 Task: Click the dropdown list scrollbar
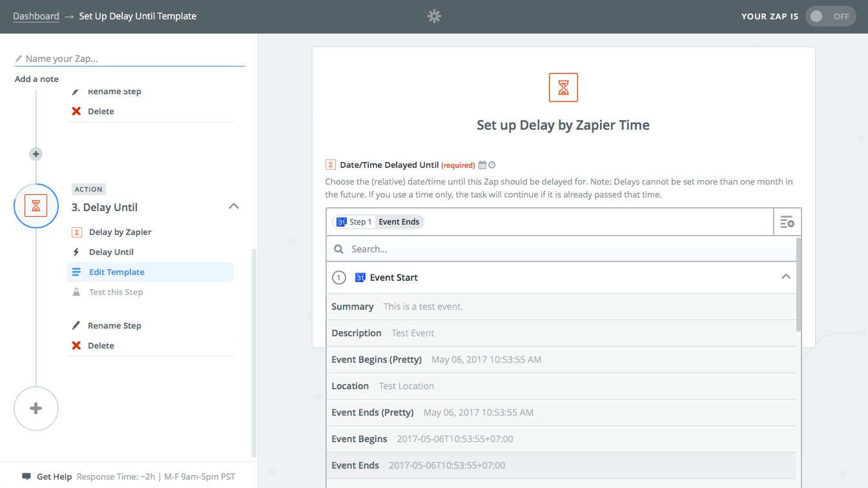click(x=799, y=284)
